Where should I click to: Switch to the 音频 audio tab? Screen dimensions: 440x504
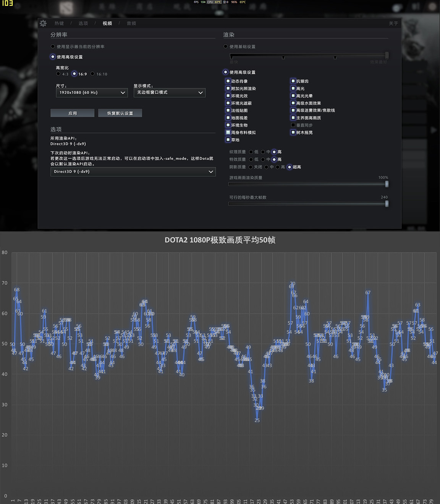(x=131, y=23)
